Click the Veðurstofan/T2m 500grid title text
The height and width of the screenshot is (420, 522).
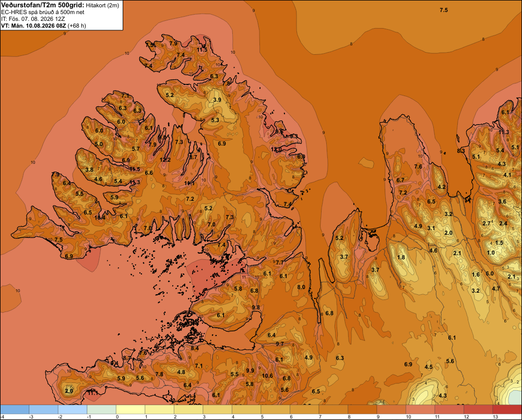tap(43, 5)
